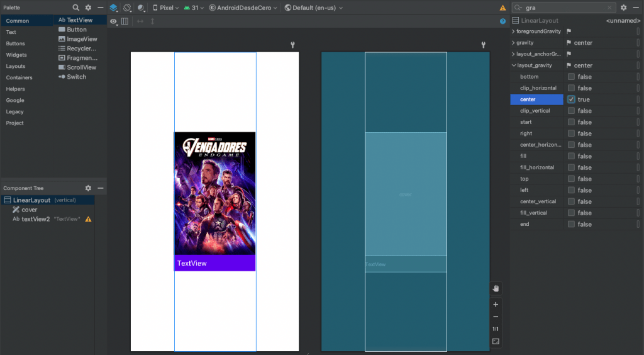Uncheck the center checkbox
The height and width of the screenshot is (355, 644).
pos(571,99)
